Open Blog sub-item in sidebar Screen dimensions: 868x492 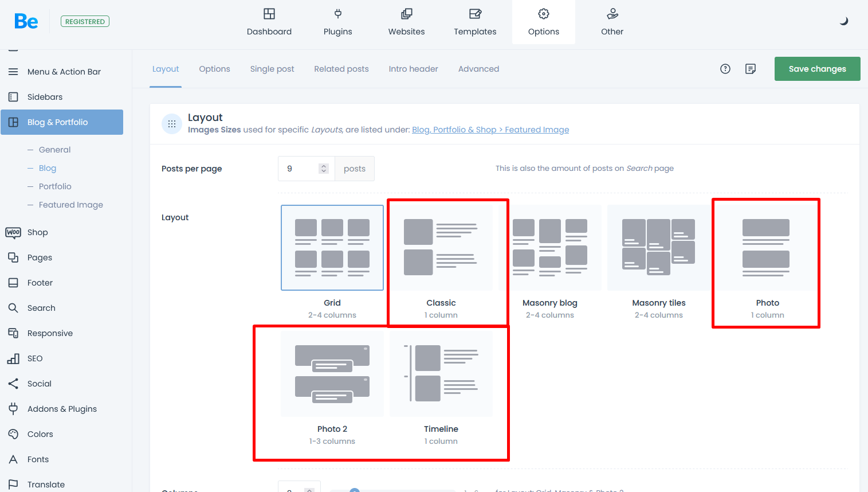(x=48, y=168)
